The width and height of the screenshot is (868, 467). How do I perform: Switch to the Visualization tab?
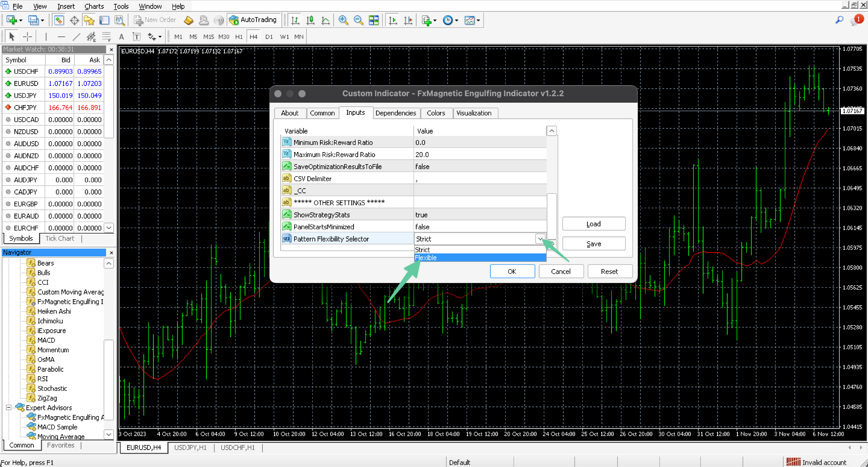click(x=474, y=113)
